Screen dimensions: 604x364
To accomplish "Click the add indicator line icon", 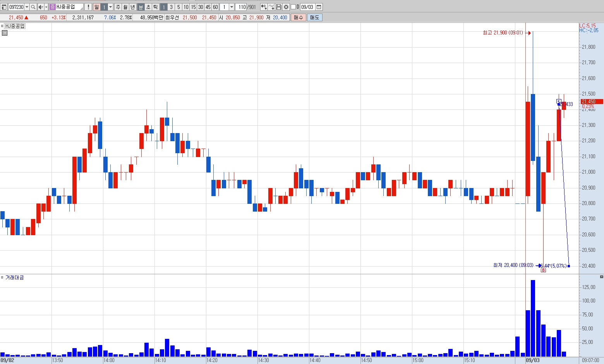I will pyautogui.click(x=271, y=7).
